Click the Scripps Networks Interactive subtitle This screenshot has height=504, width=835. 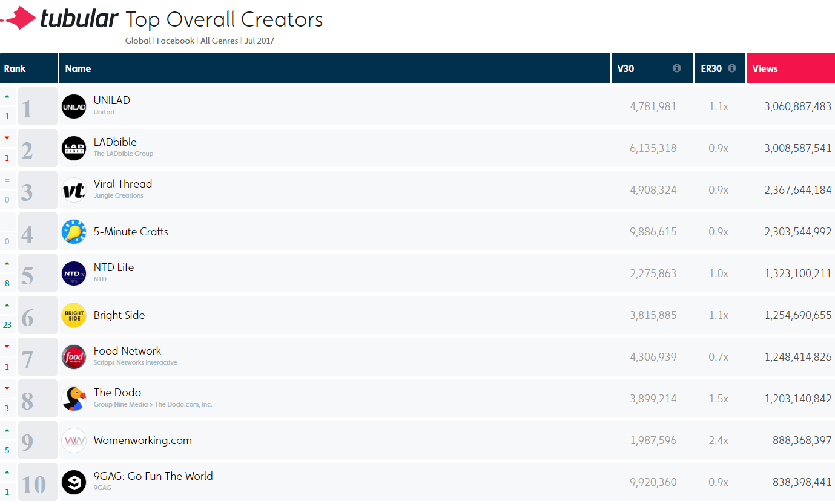pos(136,362)
